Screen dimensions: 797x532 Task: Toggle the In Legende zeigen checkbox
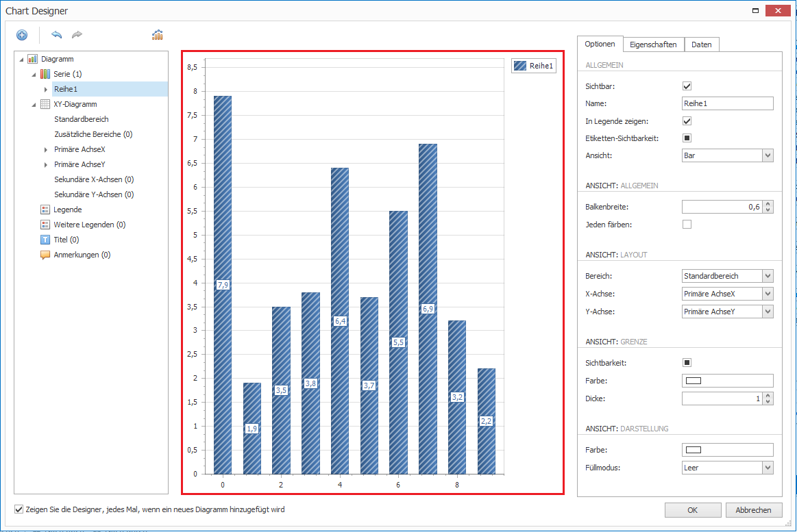coord(687,121)
